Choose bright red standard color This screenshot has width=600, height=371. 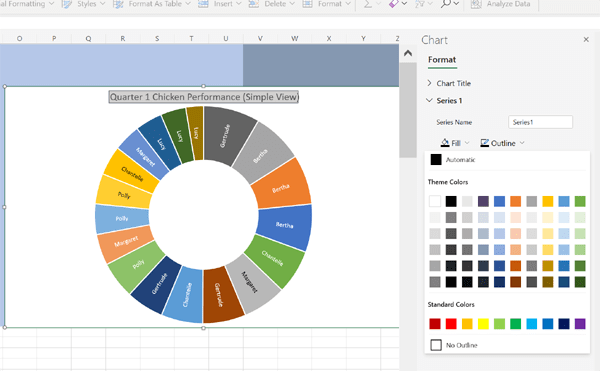pyautogui.click(x=451, y=324)
